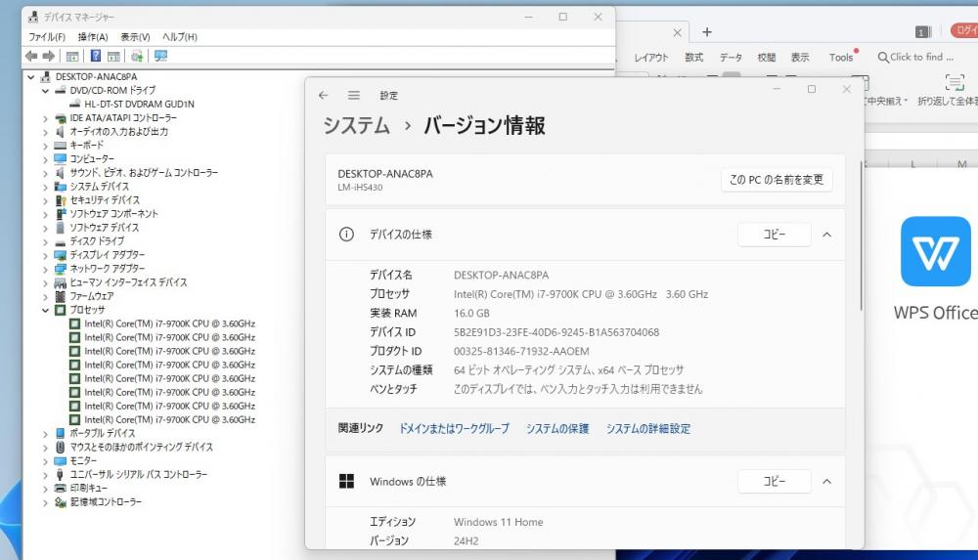Copy device specifications with コピー button
The height and width of the screenshot is (560, 978).
pos(774,235)
